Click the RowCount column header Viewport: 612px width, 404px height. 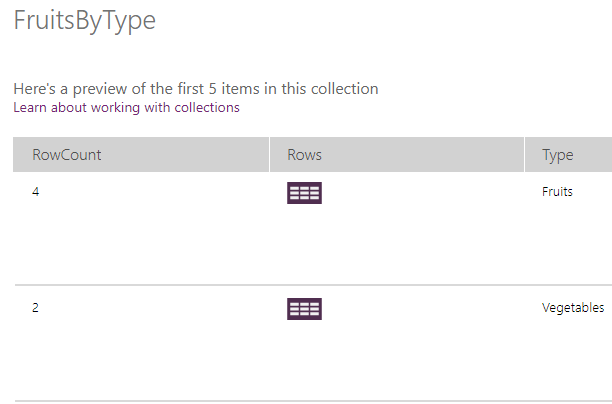coord(67,155)
